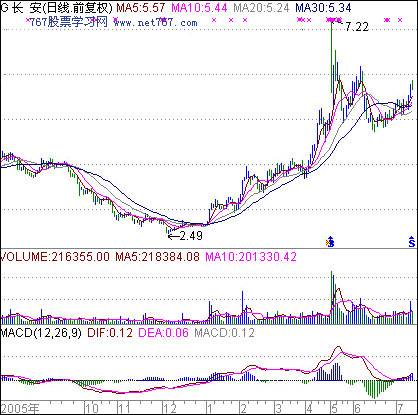Click the VOLUME:216355.00 label
The width and height of the screenshot is (418, 415).
(55, 257)
